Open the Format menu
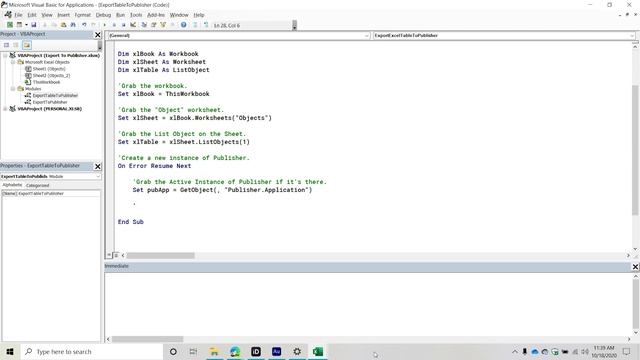 pyautogui.click(x=82, y=15)
